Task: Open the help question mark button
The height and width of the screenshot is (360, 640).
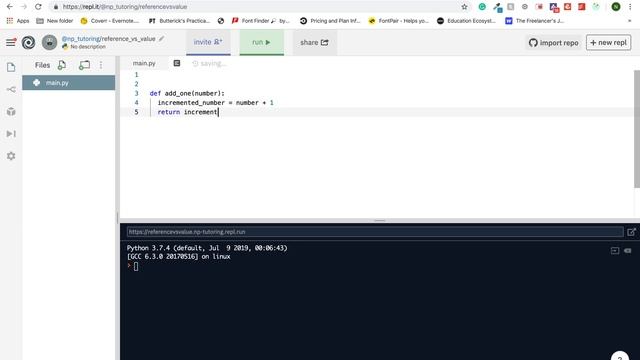Action: pos(620,356)
